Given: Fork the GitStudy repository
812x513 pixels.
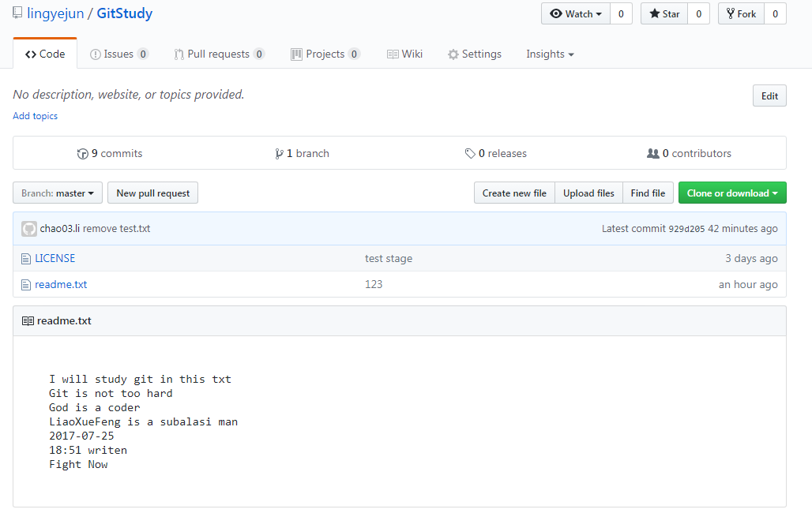Looking at the screenshot, I should tap(741, 14).
